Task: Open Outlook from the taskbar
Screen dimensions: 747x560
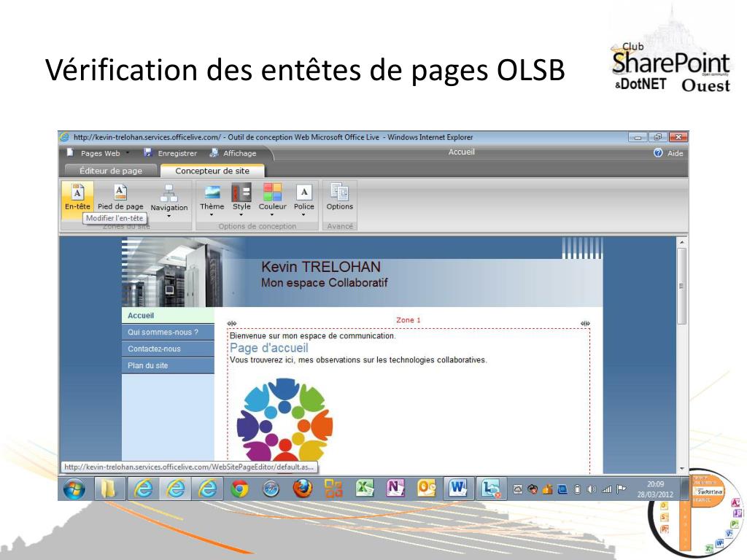Action: [x=427, y=489]
